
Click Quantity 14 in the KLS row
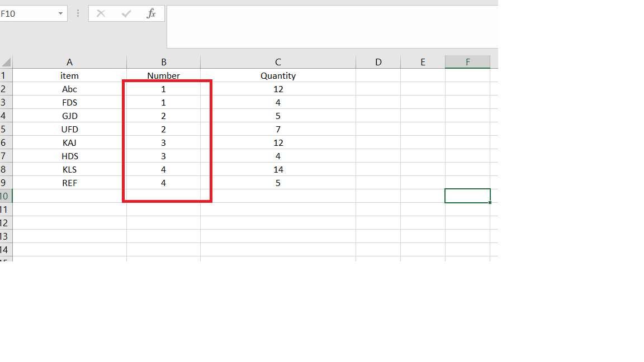pyautogui.click(x=278, y=169)
